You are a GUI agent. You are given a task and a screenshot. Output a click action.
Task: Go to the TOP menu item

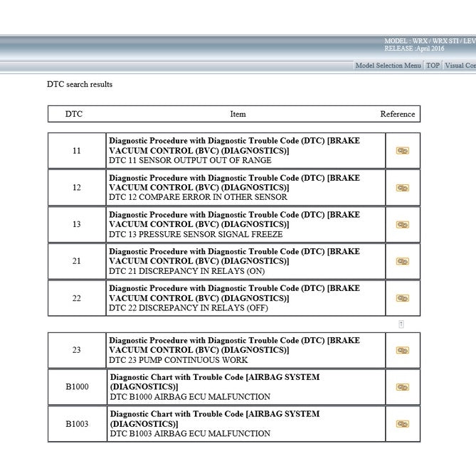pos(433,65)
